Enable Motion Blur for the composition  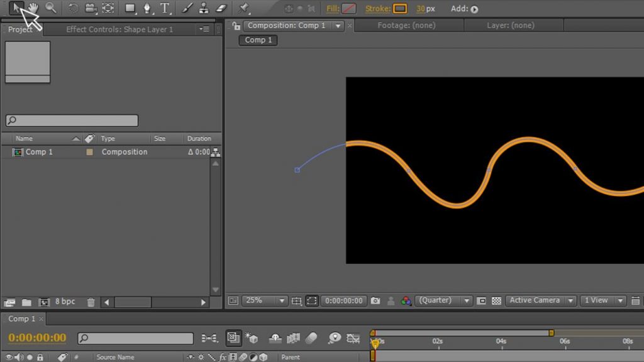[x=311, y=337]
